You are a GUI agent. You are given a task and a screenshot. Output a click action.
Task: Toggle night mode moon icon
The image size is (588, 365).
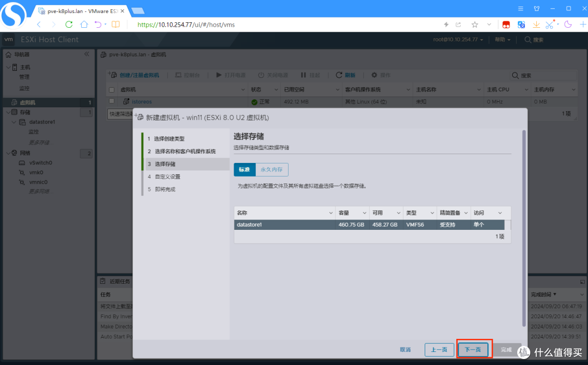pos(568,25)
